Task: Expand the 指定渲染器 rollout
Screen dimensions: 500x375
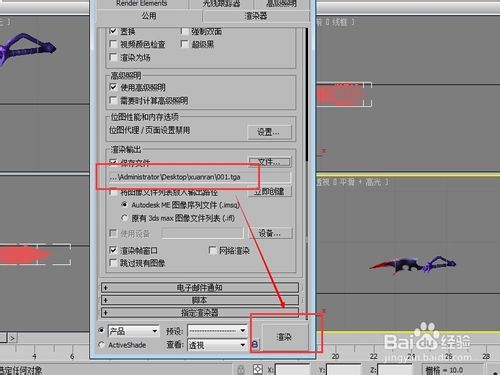Action: pos(200,313)
